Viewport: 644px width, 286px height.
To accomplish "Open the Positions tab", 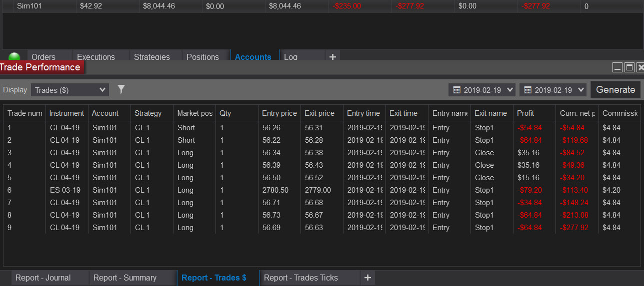I will pyautogui.click(x=203, y=57).
